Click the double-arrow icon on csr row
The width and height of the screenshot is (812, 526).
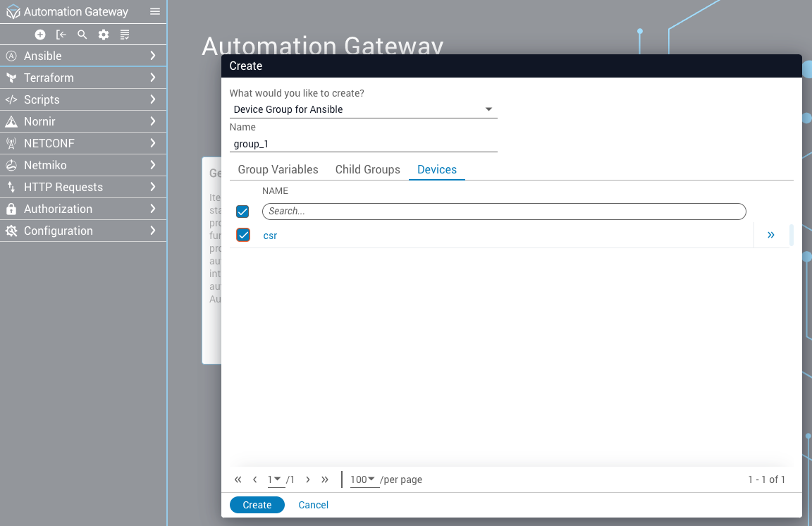point(770,235)
